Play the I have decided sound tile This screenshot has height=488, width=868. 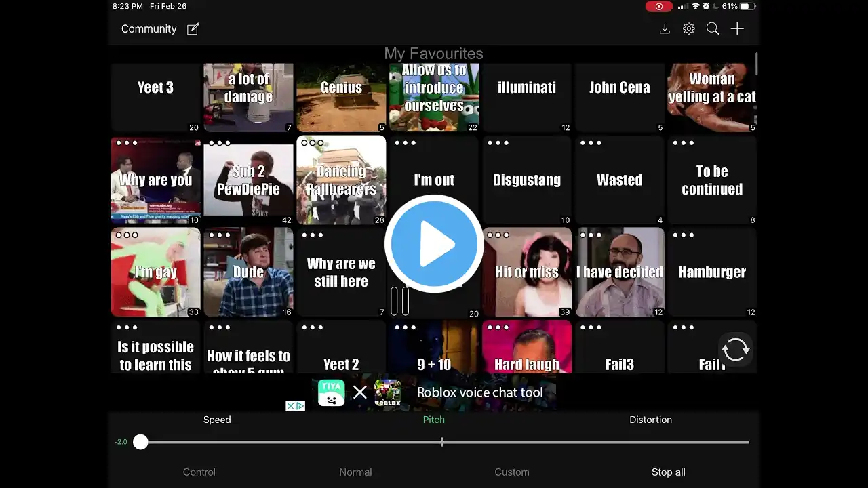point(620,272)
